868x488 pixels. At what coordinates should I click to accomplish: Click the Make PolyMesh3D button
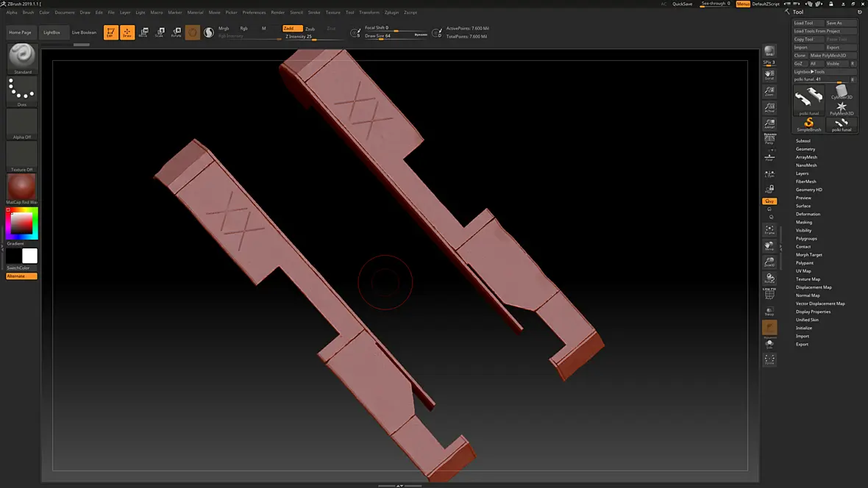point(828,55)
